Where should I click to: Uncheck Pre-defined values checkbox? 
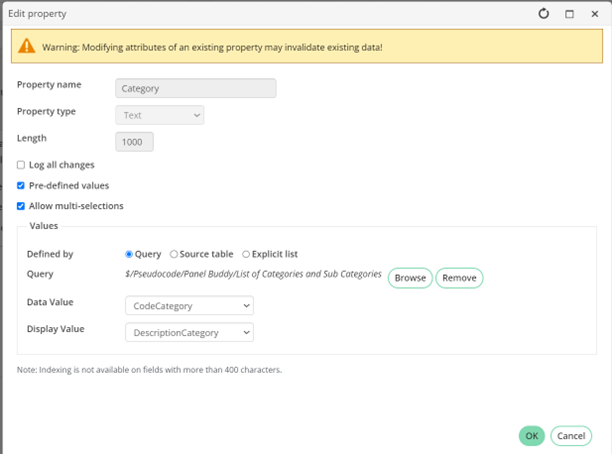click(21, 185)
